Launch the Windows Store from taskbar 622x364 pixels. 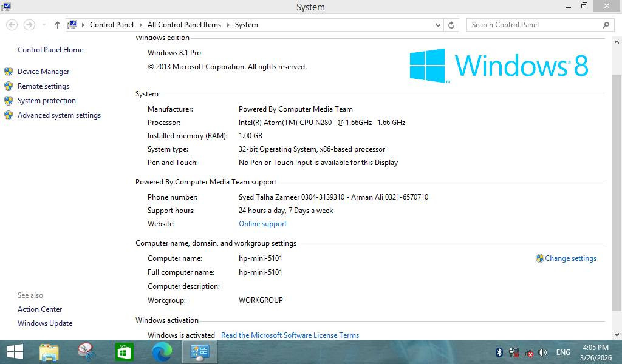(124, 352)
